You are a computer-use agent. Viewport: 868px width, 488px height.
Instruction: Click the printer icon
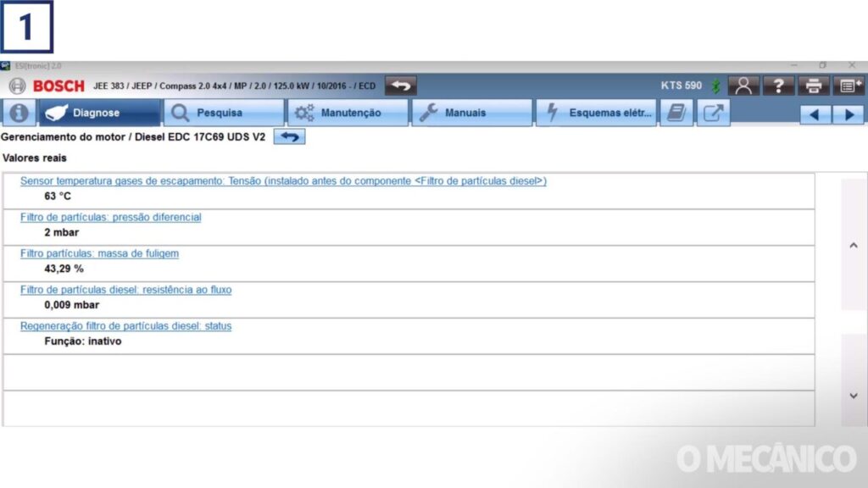[813, 86]
